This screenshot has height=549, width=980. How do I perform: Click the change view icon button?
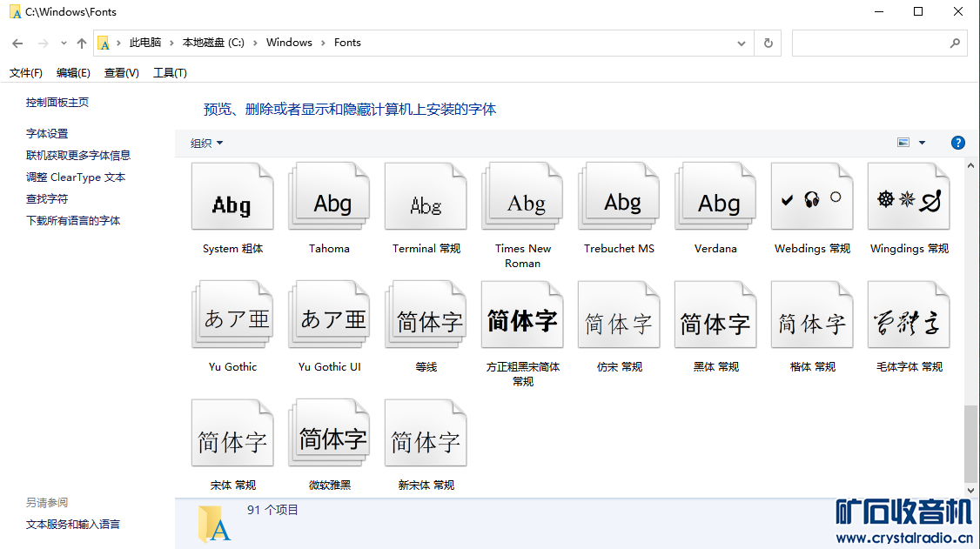903,143
